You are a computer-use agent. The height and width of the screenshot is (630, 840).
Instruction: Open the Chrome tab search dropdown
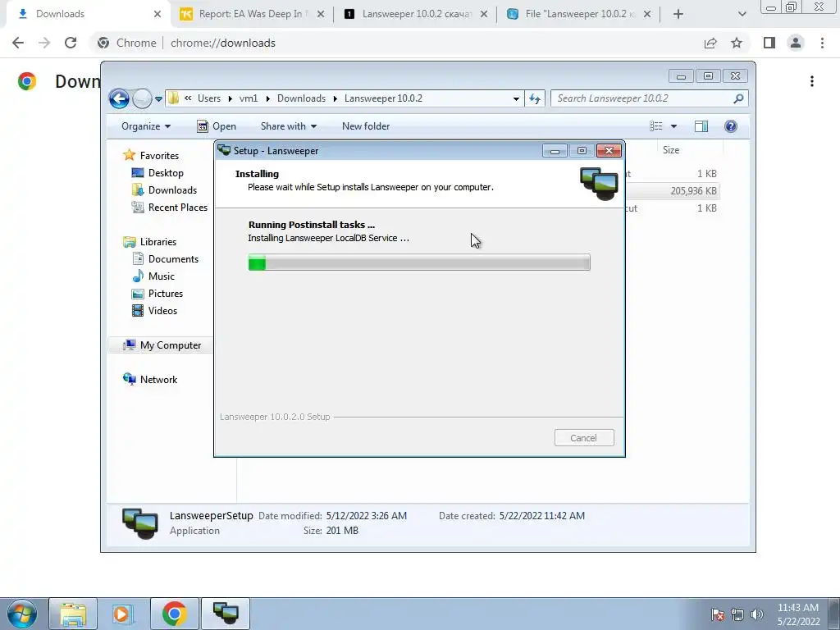(742, 14)
